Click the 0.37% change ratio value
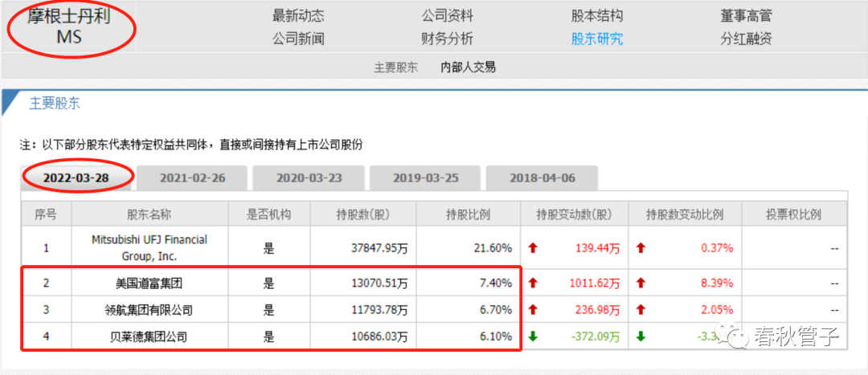Viewport: 868px width, 375px height. pyautogui.click(x=717, y=248)
